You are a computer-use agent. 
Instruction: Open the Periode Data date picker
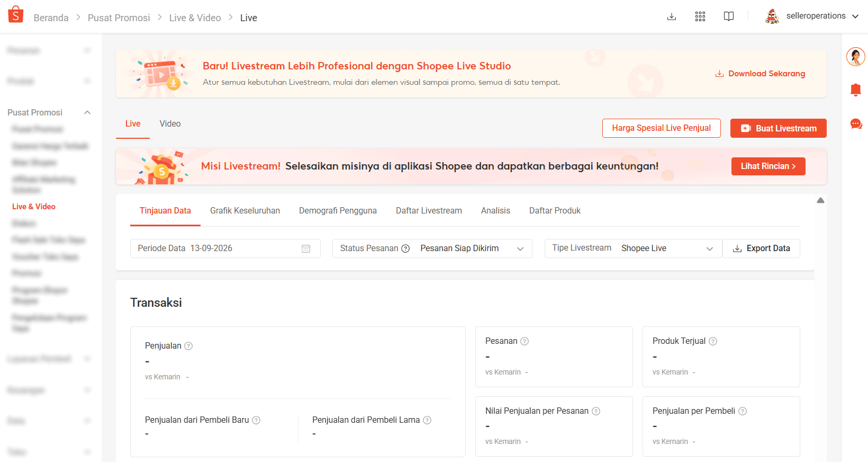tap(225, 248)
